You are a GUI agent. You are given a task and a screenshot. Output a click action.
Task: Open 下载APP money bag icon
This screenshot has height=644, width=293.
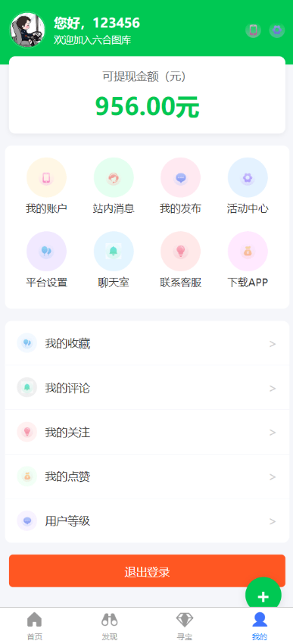pyautogui.click(x=248, y=252)
